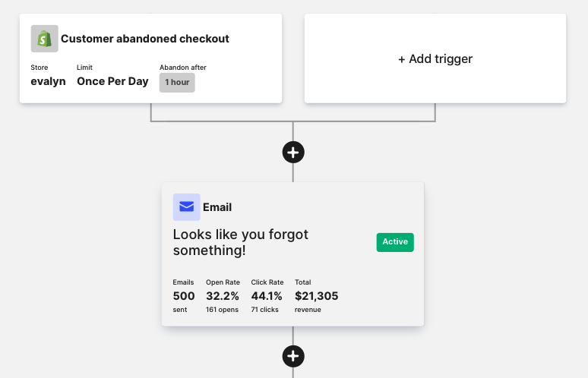Click the blue envelope email icon
The image size is (588, 378).
(186, 207)
